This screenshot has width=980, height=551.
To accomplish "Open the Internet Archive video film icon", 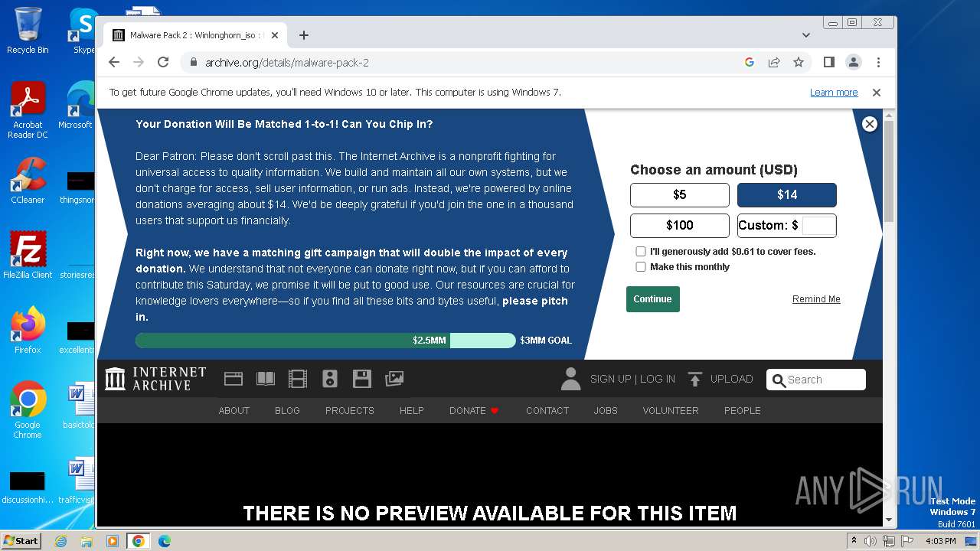I will (297, 378).
